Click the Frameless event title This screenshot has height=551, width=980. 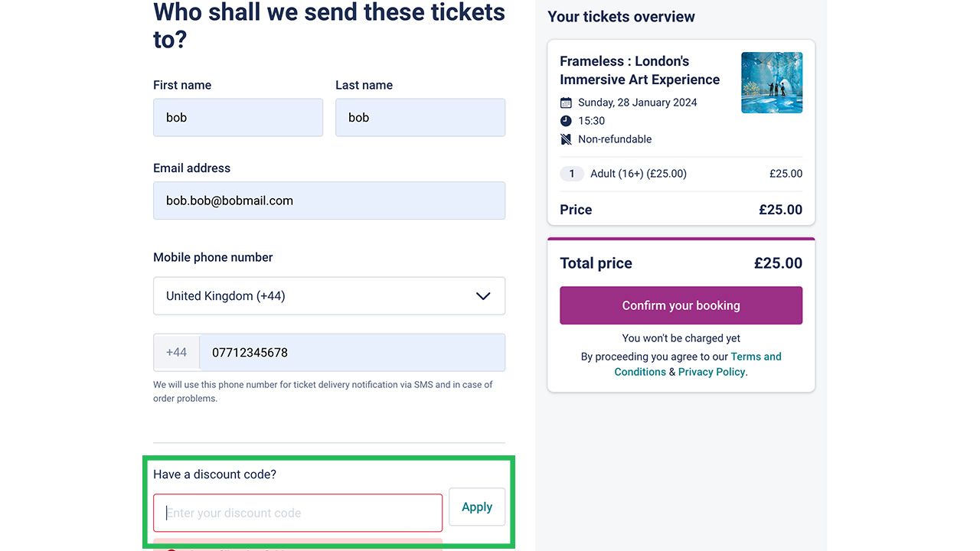639,70
